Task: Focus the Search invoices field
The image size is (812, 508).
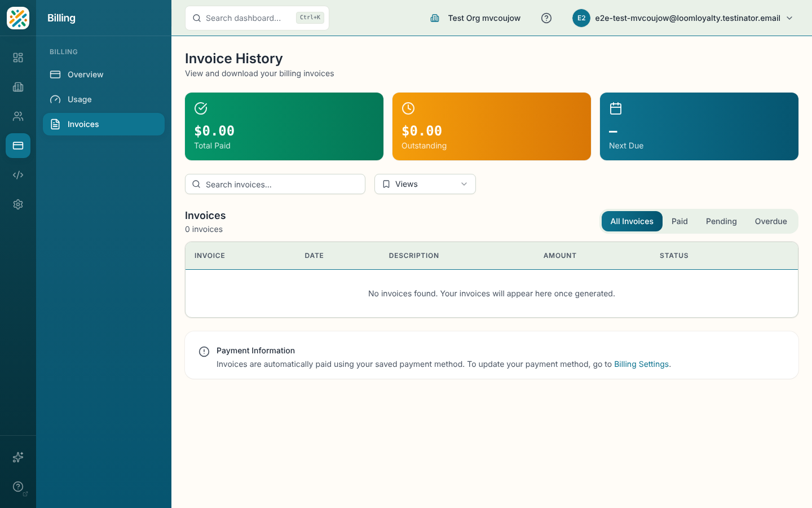Action: [275, 184]
